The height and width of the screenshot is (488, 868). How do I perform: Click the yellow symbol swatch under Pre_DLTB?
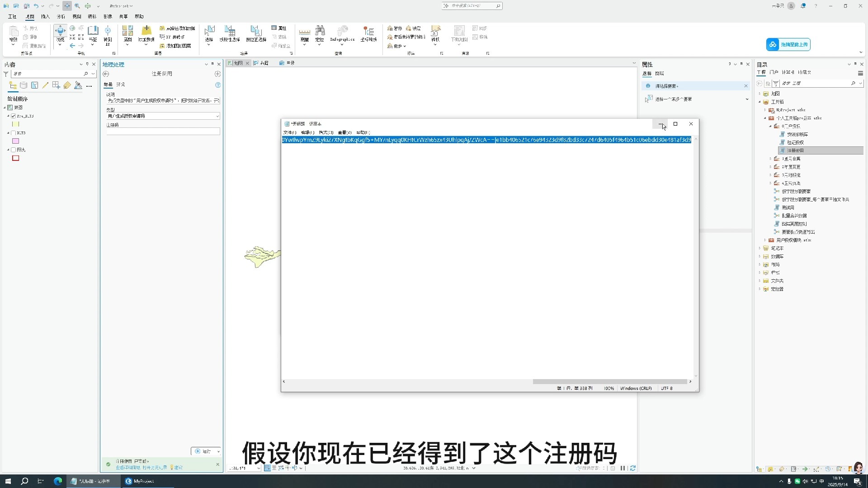15,124
